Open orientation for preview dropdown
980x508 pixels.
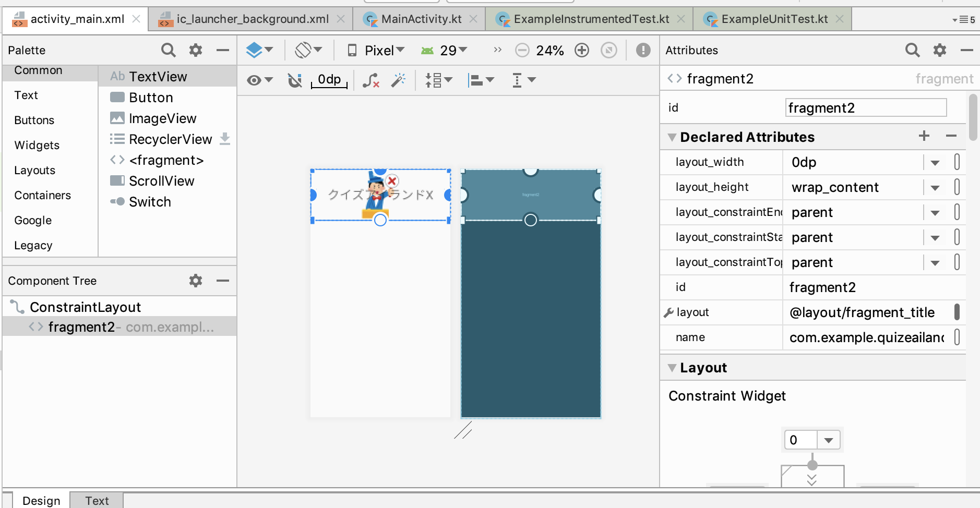[308, 50]
